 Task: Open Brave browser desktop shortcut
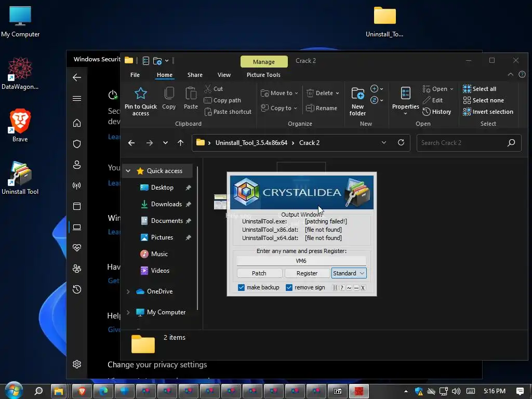[20, 125]
